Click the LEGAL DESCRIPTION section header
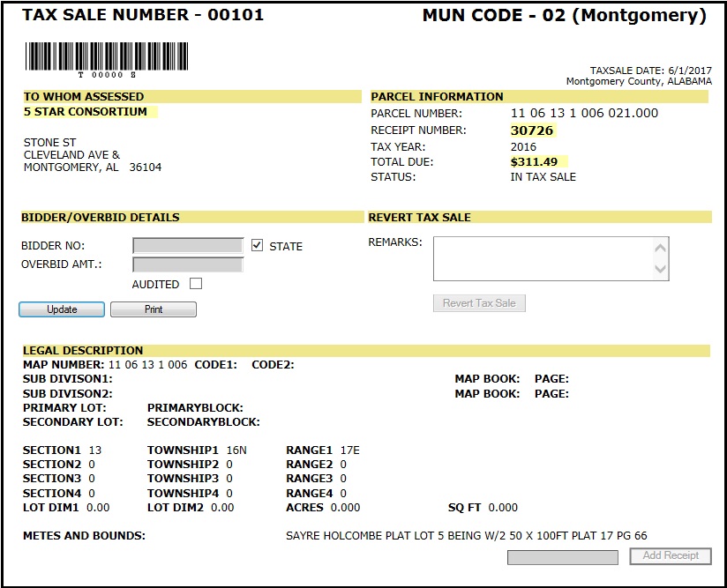The height and width of the screenshot is (588, 727). click(83, 350)
